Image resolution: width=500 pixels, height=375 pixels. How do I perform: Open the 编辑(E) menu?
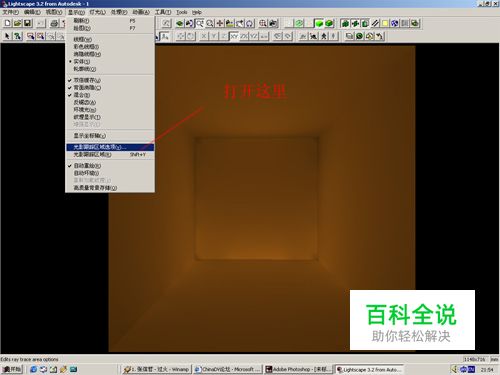(x=32, y=12)
